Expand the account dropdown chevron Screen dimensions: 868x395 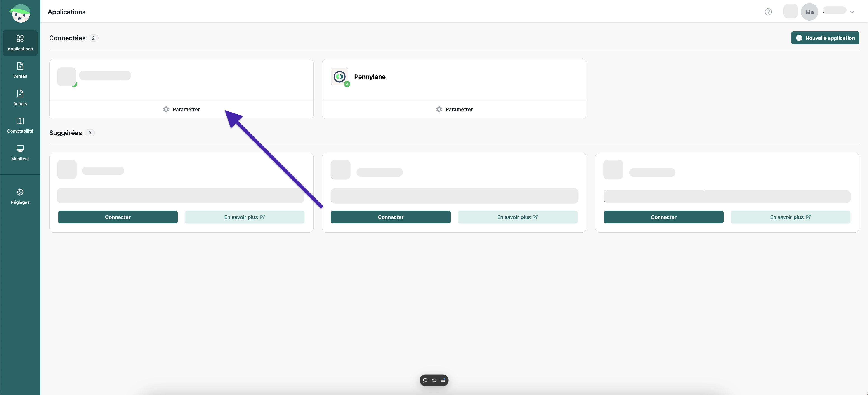(x=852, y=12)
